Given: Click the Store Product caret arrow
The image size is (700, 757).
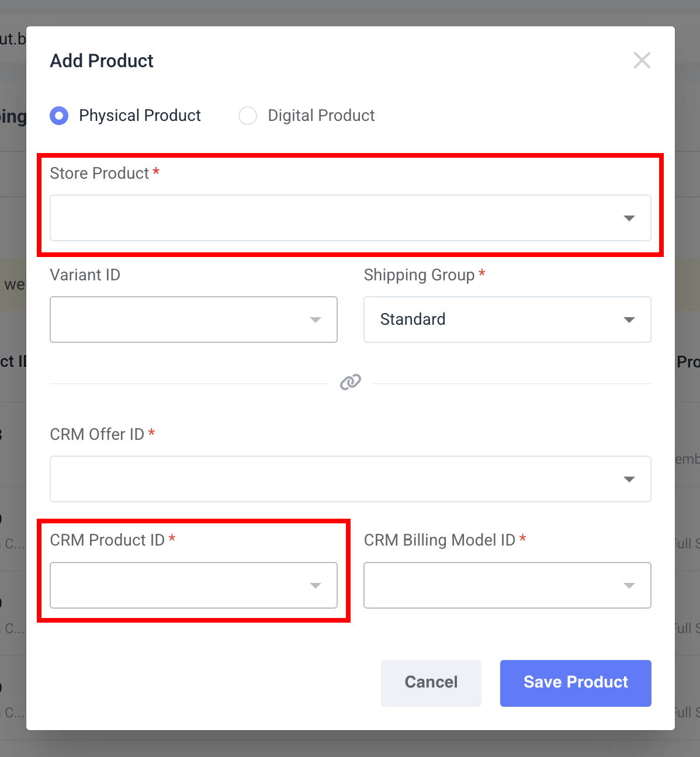Looking at the screenshot, I should (x=629, y=218).
